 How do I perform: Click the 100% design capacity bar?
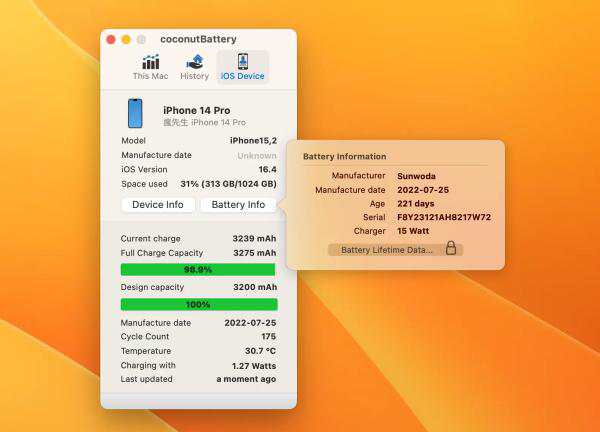click(199, 305)
